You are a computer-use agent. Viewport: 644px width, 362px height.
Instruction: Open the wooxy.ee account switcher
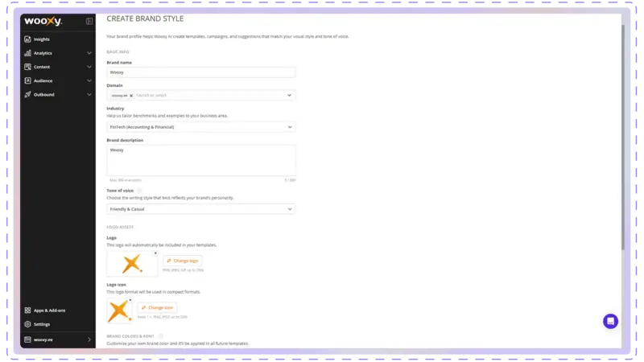point(58,339)
